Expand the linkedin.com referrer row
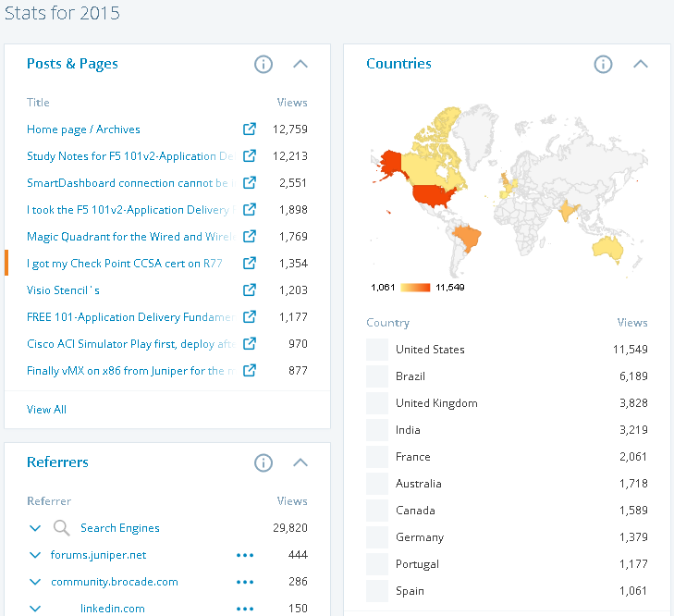 pos(35,609)
